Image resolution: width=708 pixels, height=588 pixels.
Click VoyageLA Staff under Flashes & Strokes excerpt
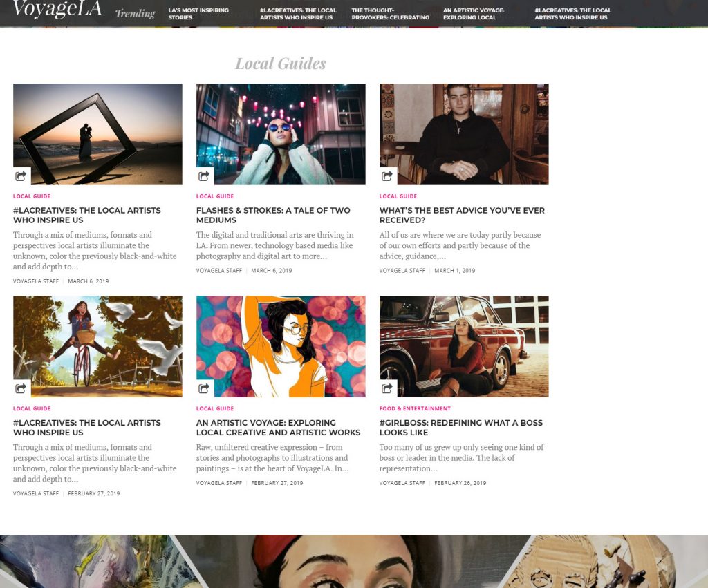pyautogui.click(x=219, y=271)
